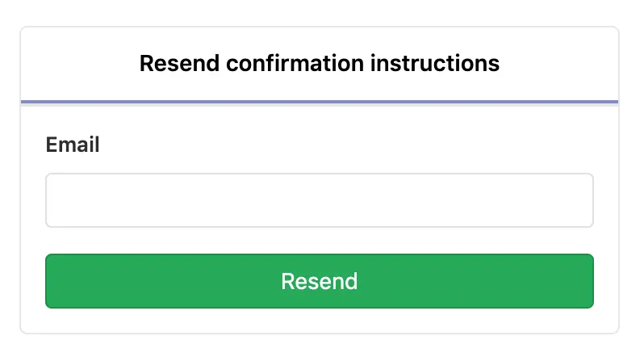Click right edge of the Resend button
Image resolution: width=644 pixels, height=357 pixels.
pos(585,281)
